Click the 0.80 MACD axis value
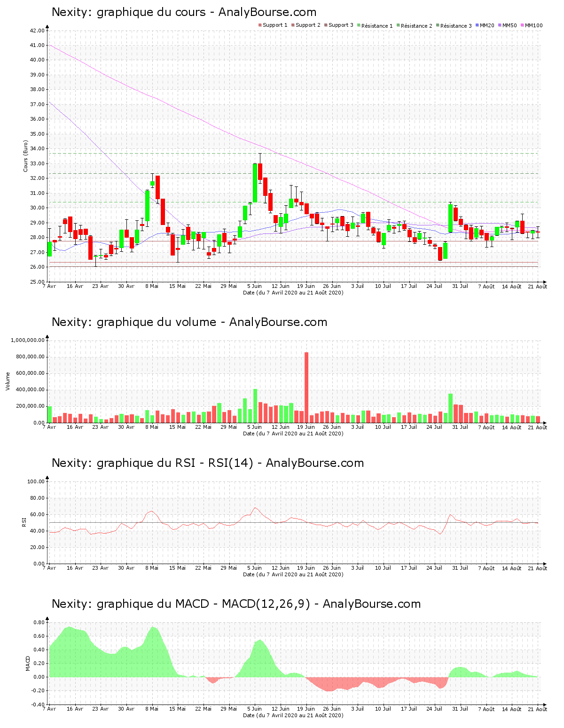The image size is (564, 728). click(x=39, y=622)
